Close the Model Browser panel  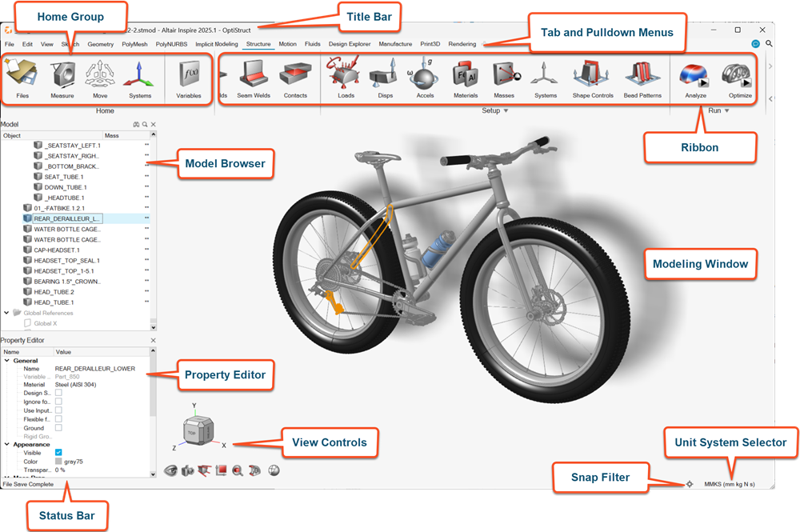click(x=154, y=125)
